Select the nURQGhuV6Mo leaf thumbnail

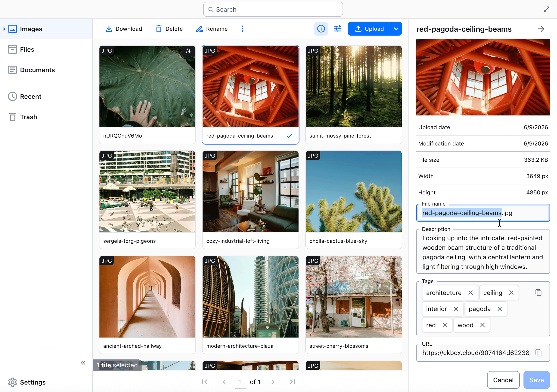[x=147, y=87]
